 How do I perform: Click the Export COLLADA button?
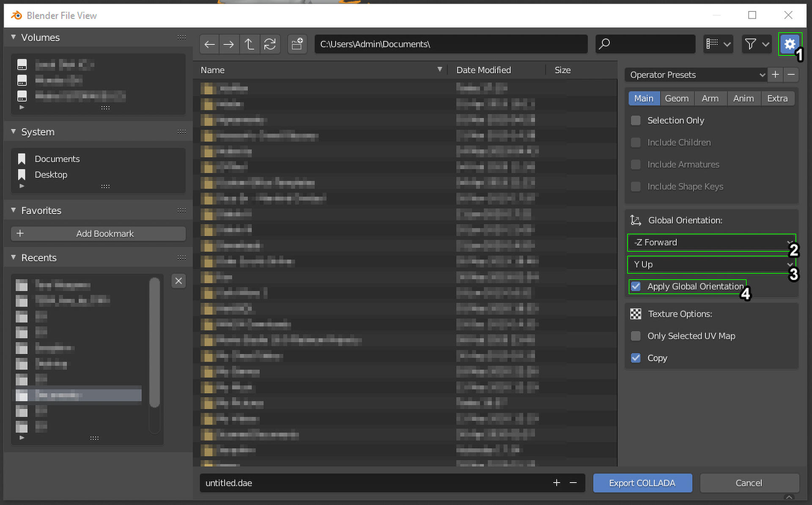coord(642,483)
